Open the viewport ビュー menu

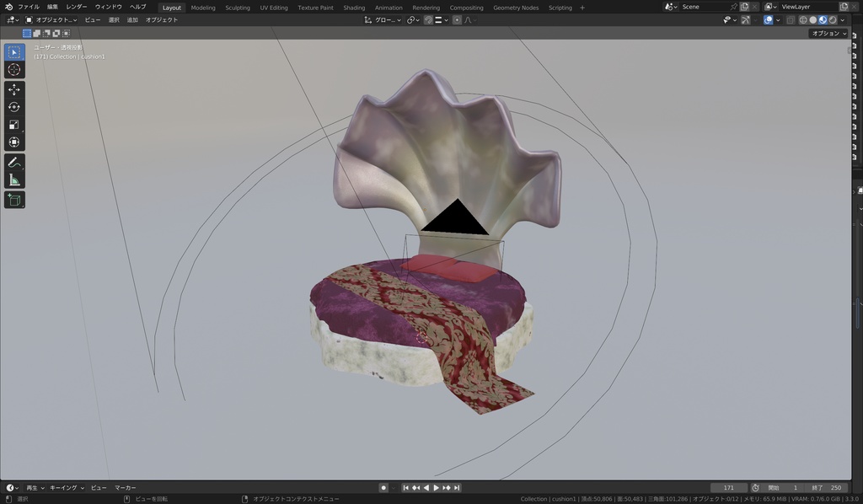tap(93, 20)
